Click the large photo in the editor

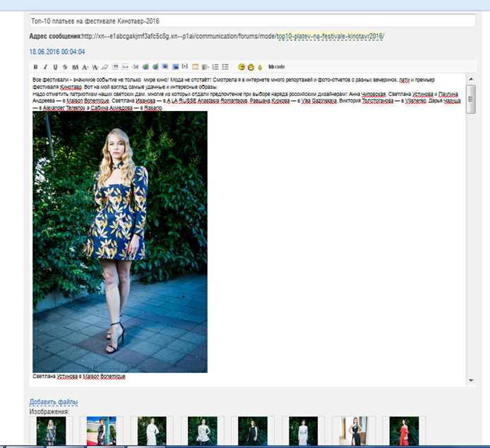[120, 242]
